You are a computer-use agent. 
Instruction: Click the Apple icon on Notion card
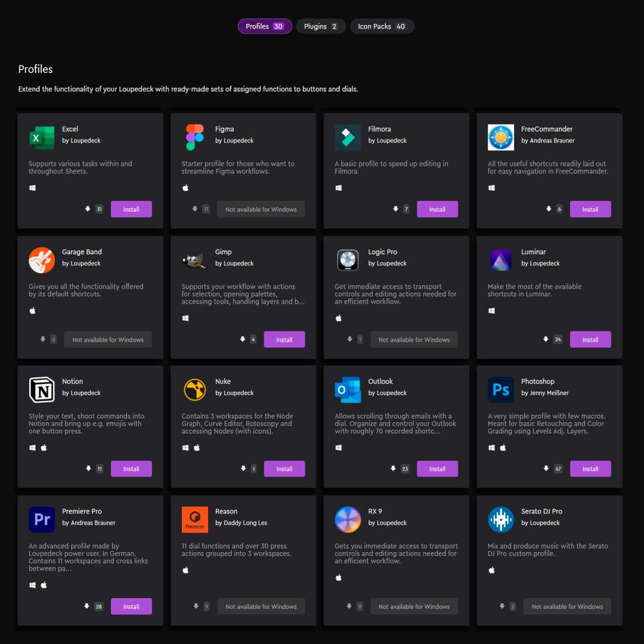coord(44,448)
